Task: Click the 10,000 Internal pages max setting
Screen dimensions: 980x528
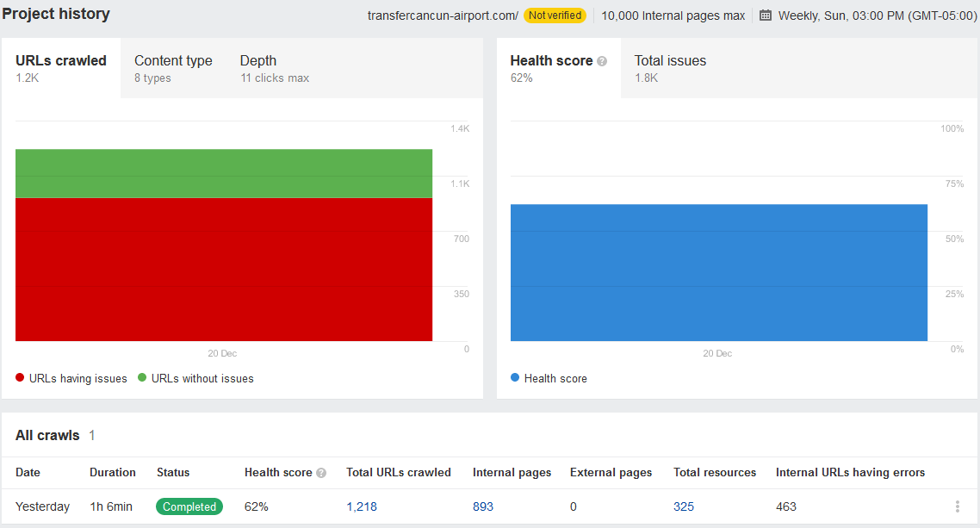Action: (x=673, y=16)
